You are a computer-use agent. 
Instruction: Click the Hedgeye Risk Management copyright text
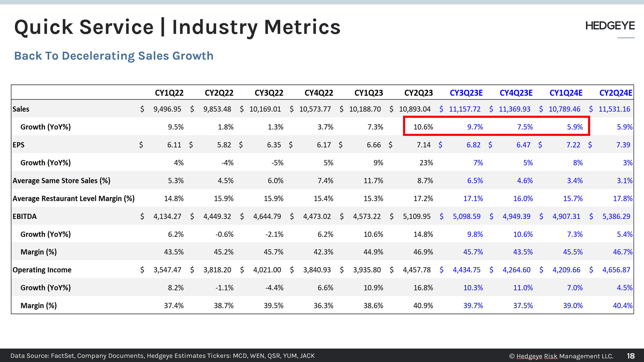tap(561, 356)
